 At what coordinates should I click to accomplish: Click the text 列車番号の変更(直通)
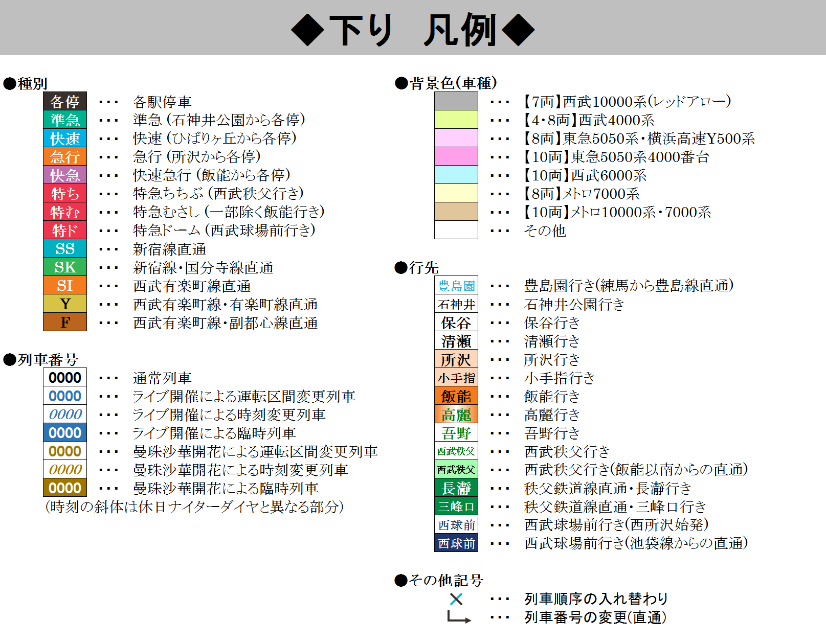595,617
